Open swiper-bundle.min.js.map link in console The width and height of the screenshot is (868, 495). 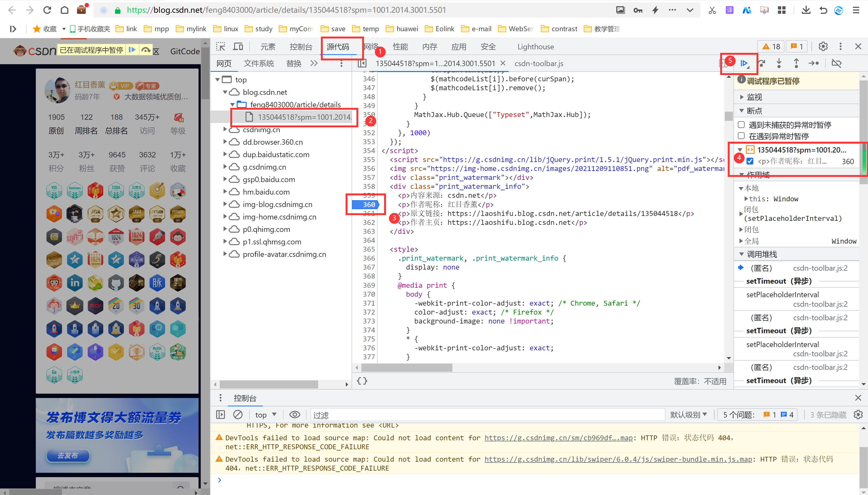click(618, 459)
